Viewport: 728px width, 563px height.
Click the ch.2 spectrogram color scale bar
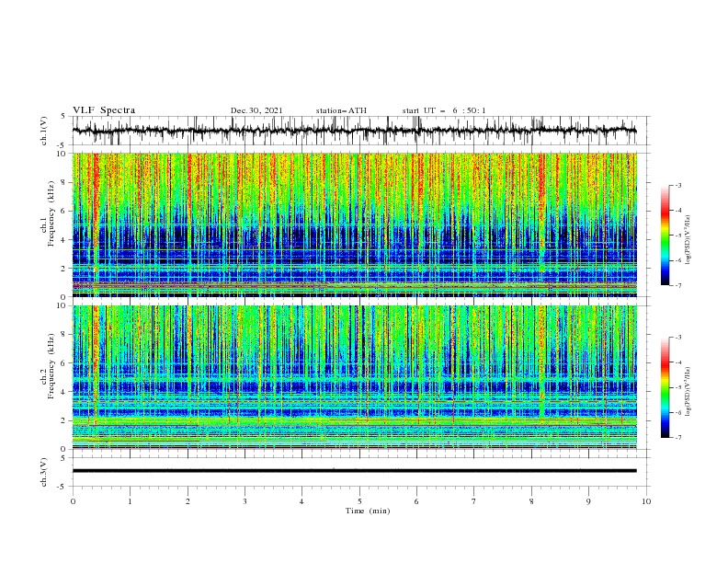(x=665, y=387)
